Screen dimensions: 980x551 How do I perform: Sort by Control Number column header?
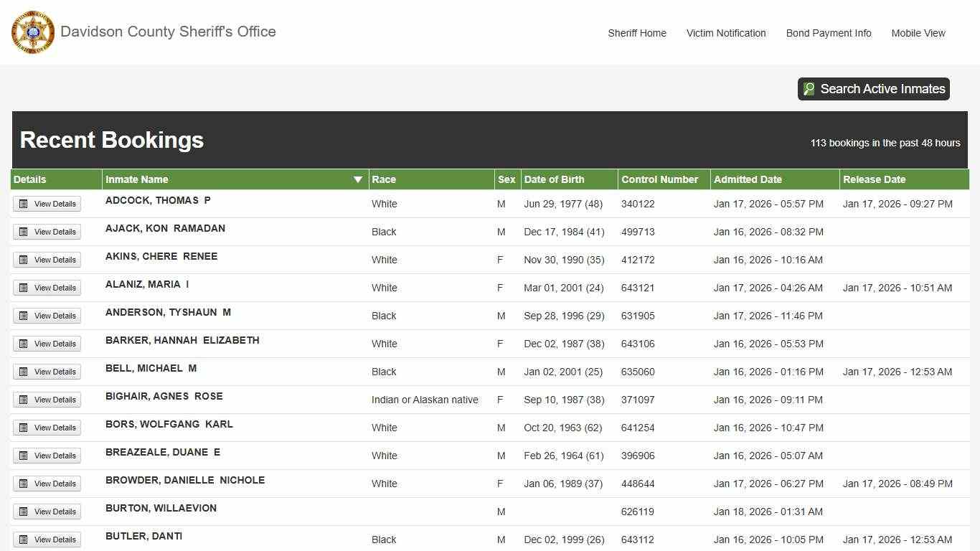[x=659, y=179]
